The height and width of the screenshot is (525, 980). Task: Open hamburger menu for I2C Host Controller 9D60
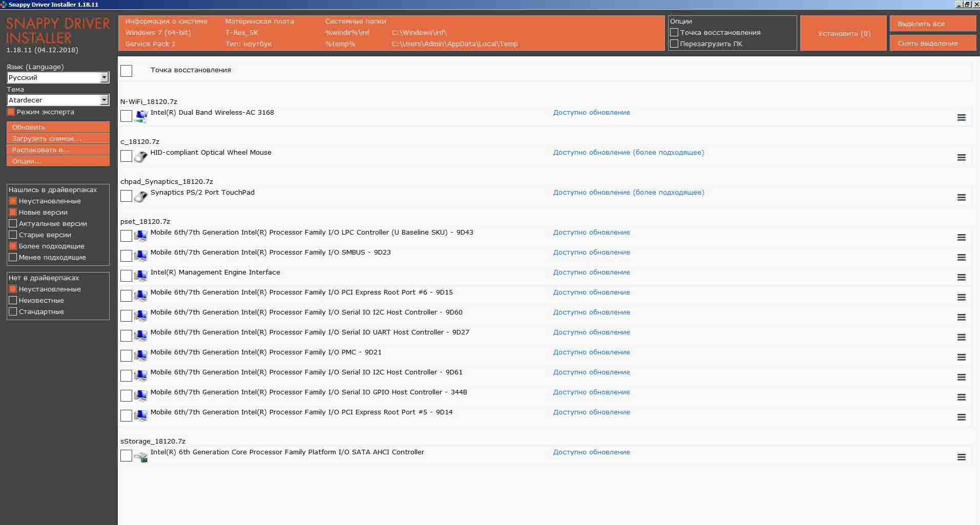[x=961, y=318]
